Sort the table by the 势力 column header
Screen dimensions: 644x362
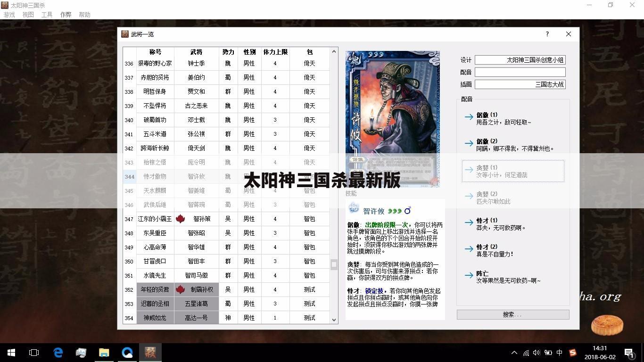coord(228,52)
